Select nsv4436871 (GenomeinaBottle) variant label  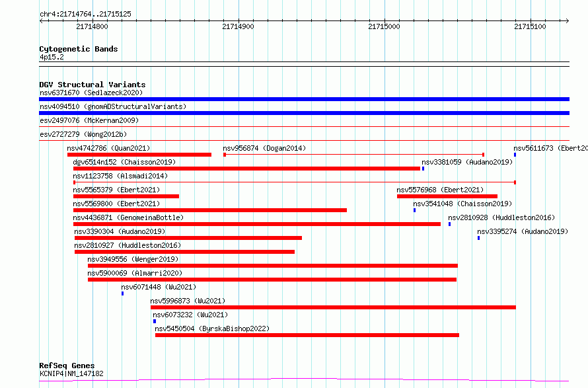pyautogui.click(x=128, y=217)
